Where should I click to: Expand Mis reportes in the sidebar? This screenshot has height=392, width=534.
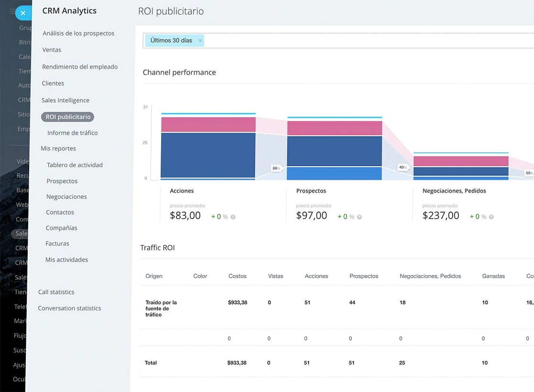(x=58, y=148)
